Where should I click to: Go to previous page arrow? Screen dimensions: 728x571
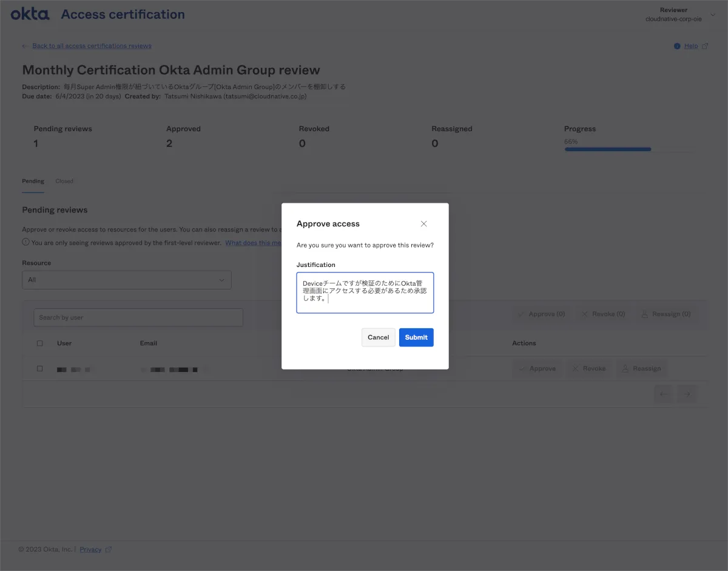click(664, 394)
